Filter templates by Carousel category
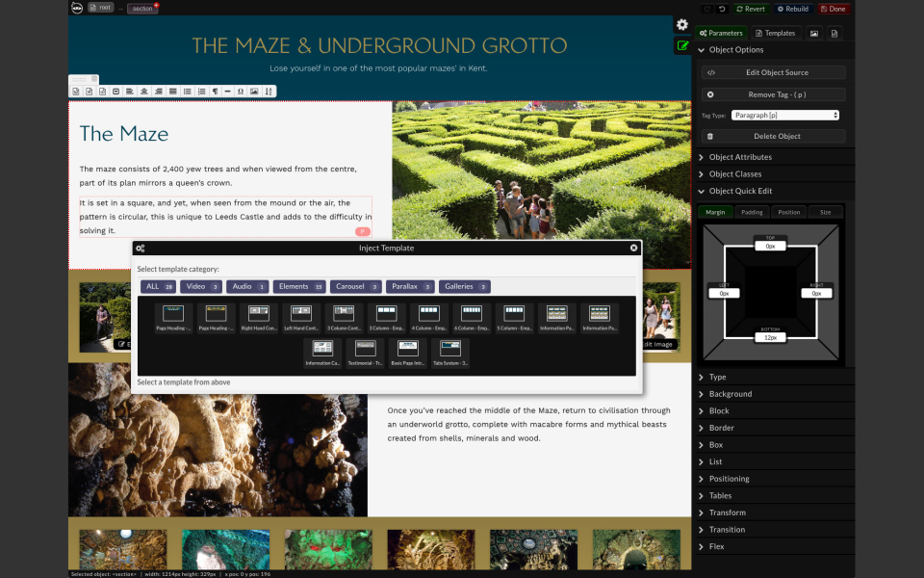This screenshot has height=578, width=924. (x=356, y=287)
